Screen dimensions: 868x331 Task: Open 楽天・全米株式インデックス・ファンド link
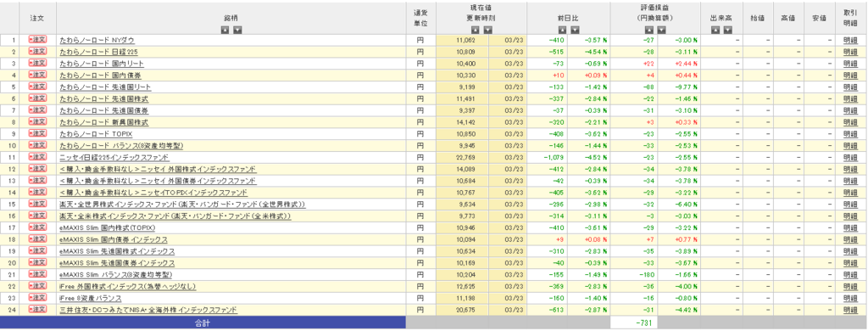coord(175,216)
